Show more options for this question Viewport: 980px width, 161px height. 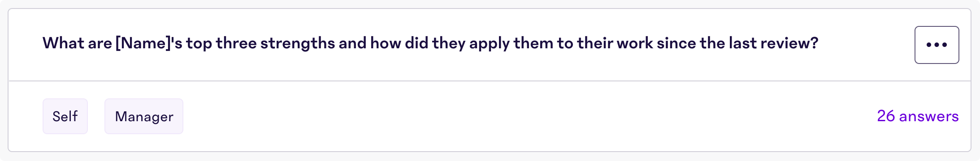[x=937, y=45]
